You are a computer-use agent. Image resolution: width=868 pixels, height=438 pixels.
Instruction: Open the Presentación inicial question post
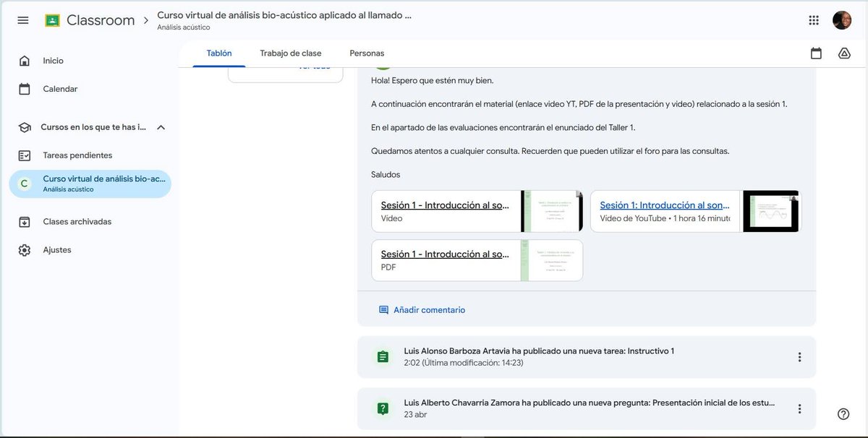587,409
